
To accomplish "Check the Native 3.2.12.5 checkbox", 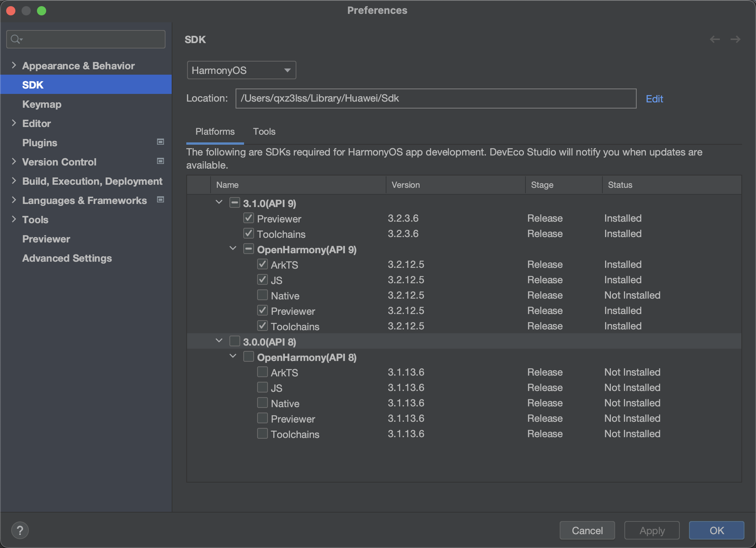I will [263, 295].
